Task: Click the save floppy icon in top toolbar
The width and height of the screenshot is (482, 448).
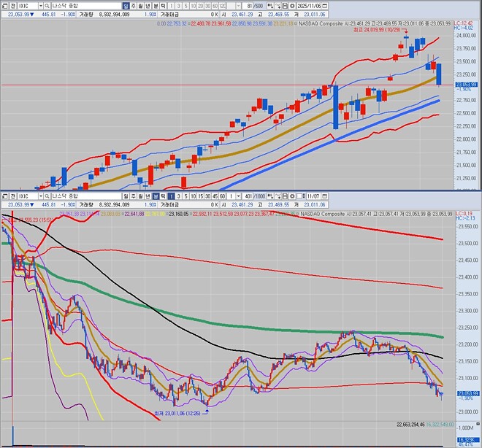Action: 285,6
